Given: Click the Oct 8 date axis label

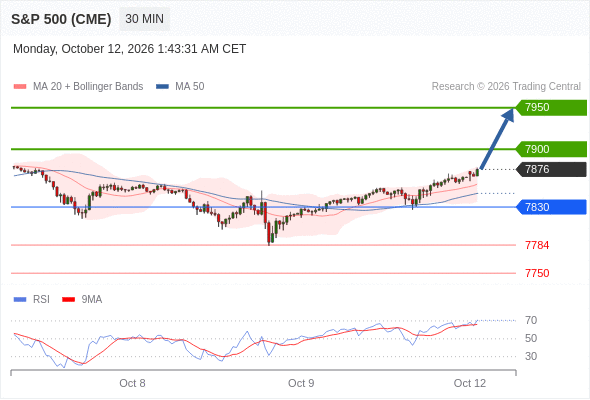Looking at the screenshot, I should [x=132, y=383].
